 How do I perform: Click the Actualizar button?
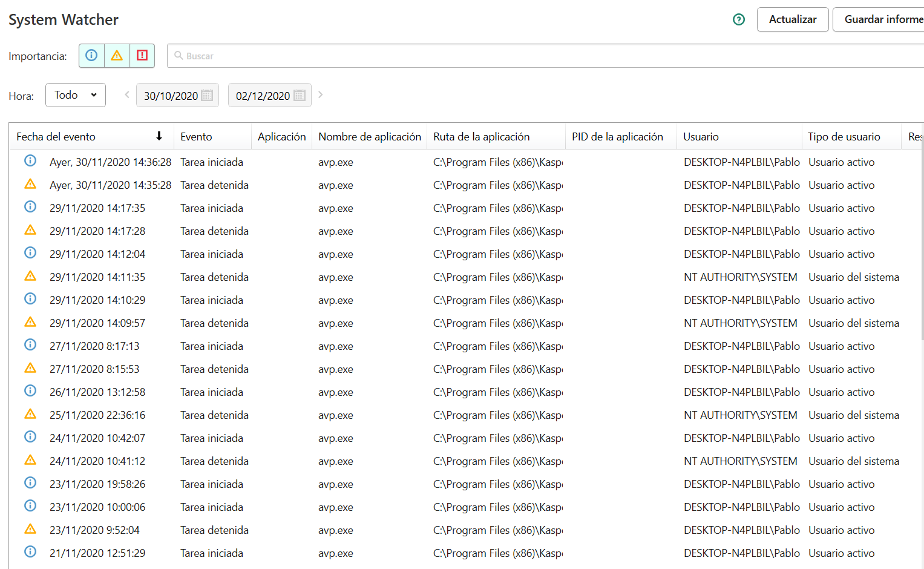(792, 19)
